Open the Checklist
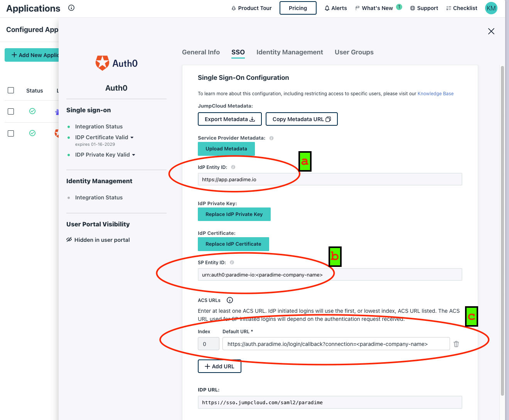509x420 pixels. tap(462, 8)
